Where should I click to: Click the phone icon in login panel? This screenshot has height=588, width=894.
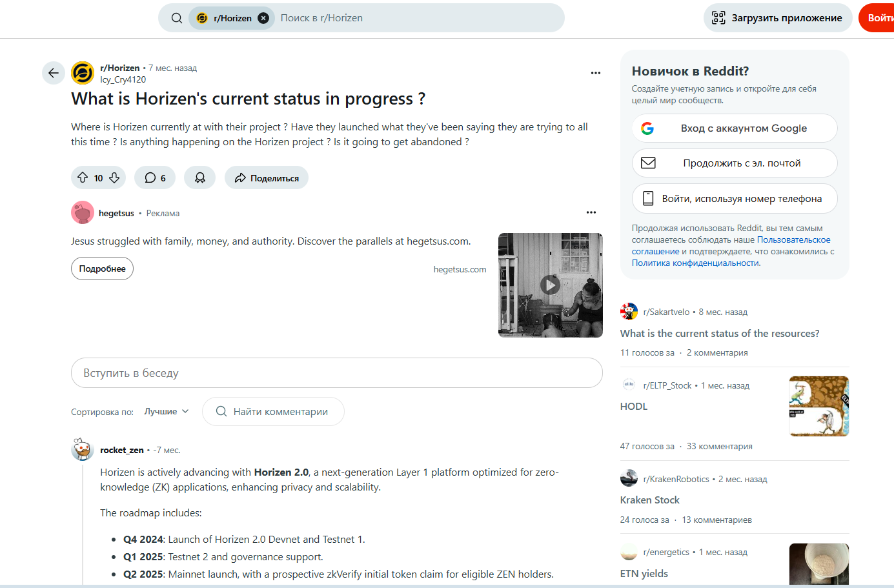648,199
